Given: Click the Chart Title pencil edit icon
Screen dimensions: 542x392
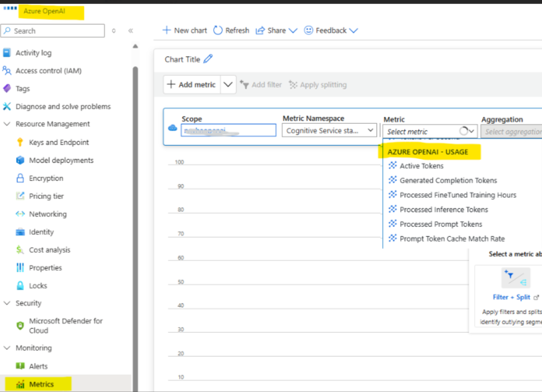Looking at the screenshot, I should [208, 59].
